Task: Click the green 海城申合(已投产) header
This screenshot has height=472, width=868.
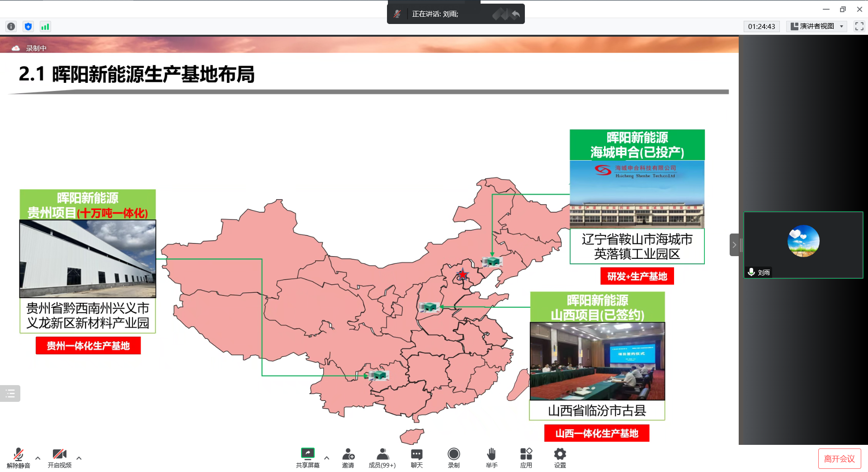Action: 637,145
